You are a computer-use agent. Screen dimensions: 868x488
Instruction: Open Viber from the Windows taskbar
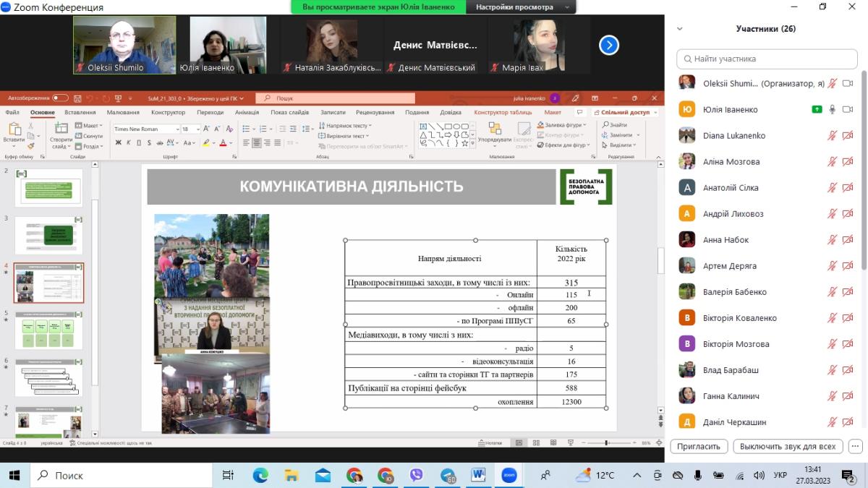tap(416, 475)
